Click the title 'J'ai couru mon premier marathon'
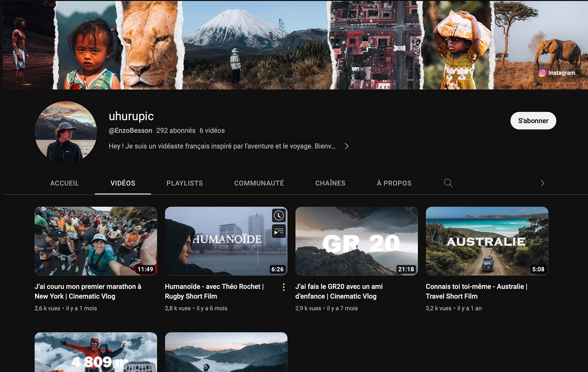 point(88,291)
